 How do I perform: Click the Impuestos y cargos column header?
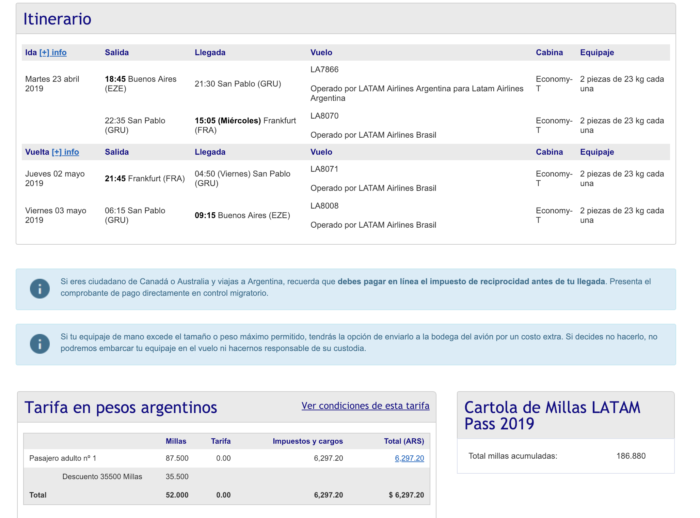(307, 440)
